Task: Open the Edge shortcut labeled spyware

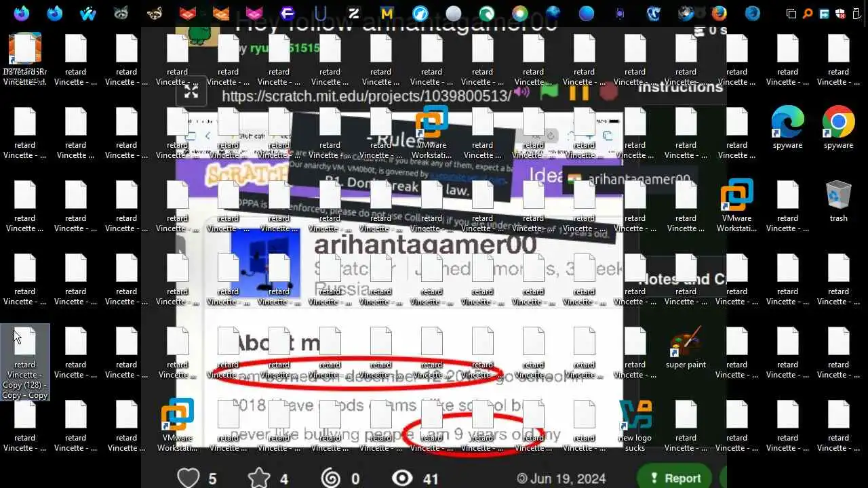Action: point(787,128)
